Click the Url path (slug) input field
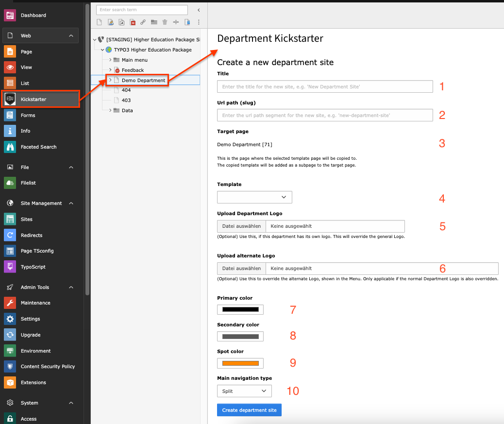The image size is (504, 424). click(x=325, y=115)
